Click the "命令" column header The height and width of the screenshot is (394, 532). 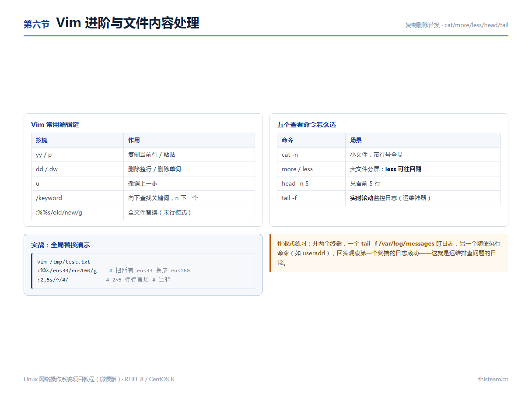click(x=311, y=140)
